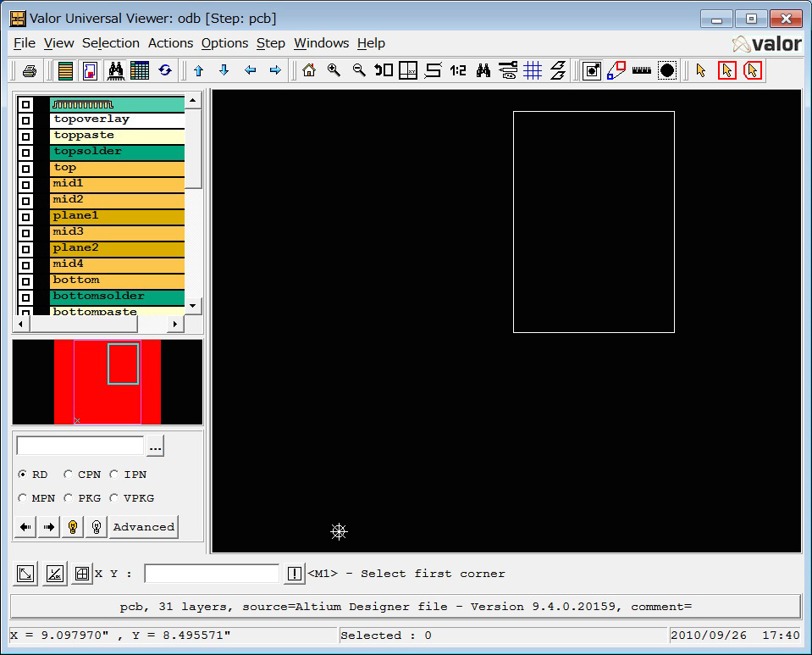This screenshot has width=812, height=655.
Task: Open the Options menu
Action: [x=224, y=43]
